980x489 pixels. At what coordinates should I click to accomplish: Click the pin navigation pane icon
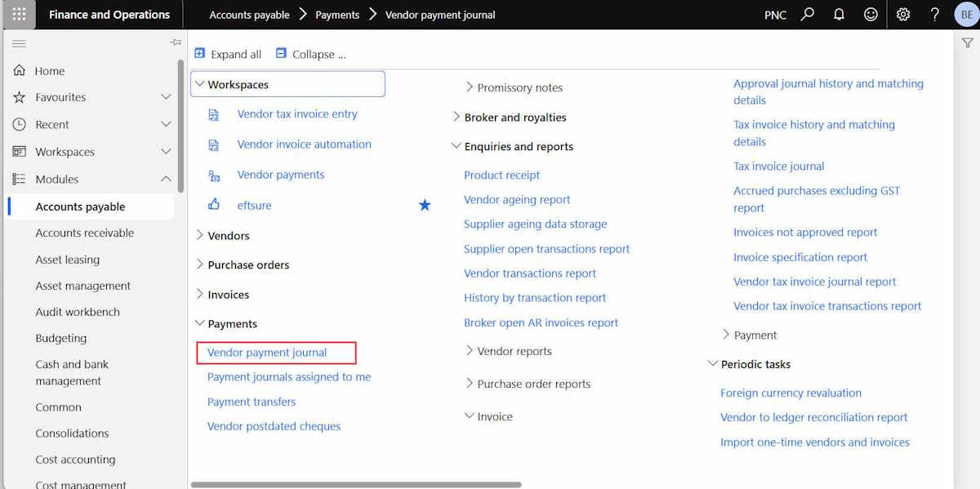[x=176, y=42]
